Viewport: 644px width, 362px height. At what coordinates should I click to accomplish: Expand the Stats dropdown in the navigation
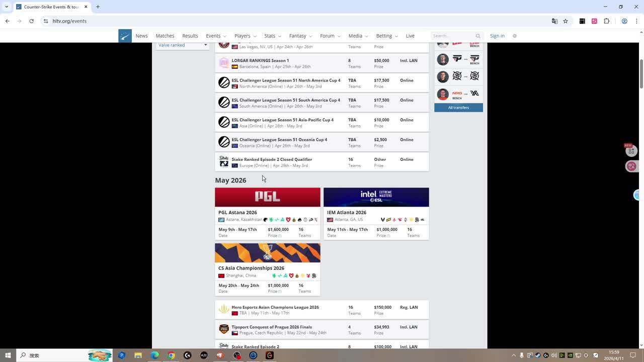coord(273,36)
